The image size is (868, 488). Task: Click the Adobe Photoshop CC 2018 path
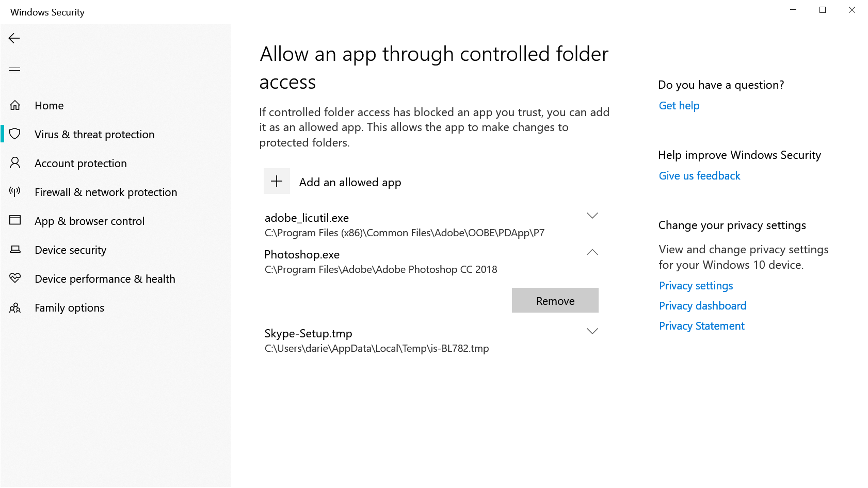tap(381, 270)
